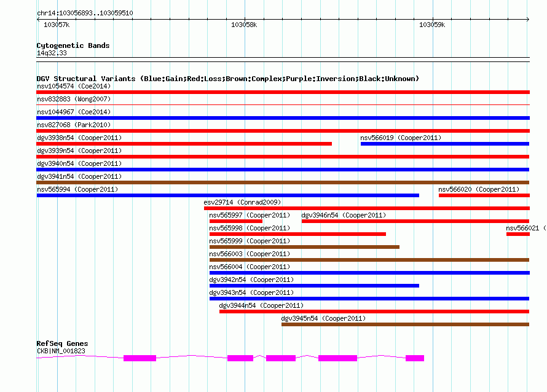Select the partially shown nsv566021 label
Screen dimensions: 547x392
tap(525, 228)
